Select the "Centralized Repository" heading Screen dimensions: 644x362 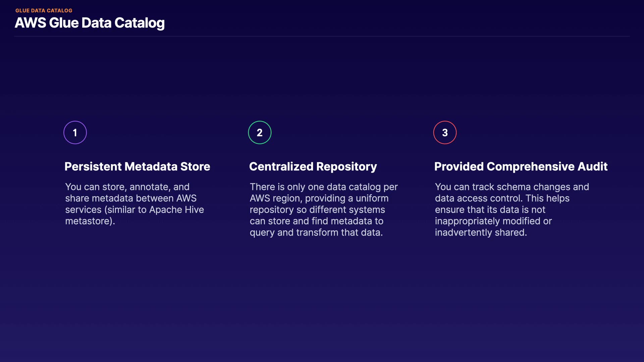[x=313, y=167]
